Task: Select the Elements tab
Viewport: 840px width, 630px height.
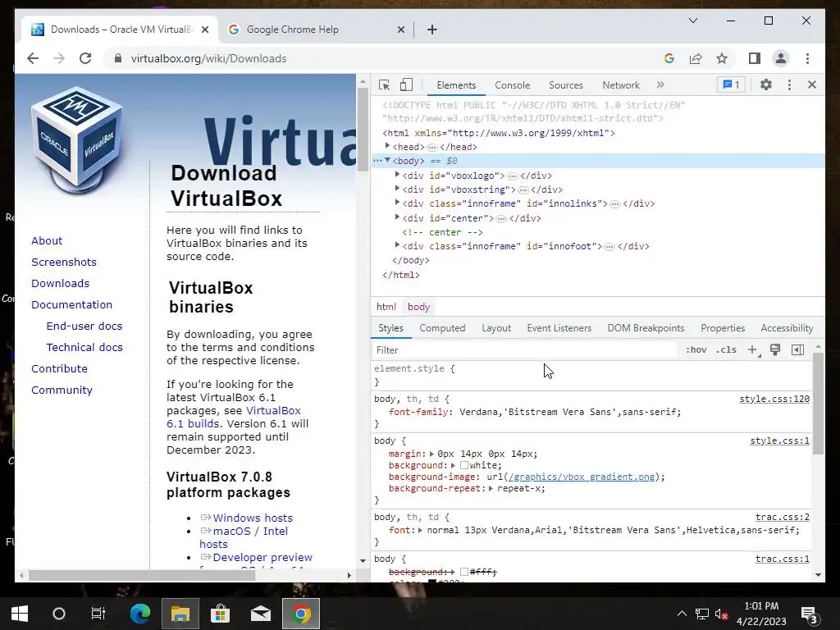Action: point(456,85)
